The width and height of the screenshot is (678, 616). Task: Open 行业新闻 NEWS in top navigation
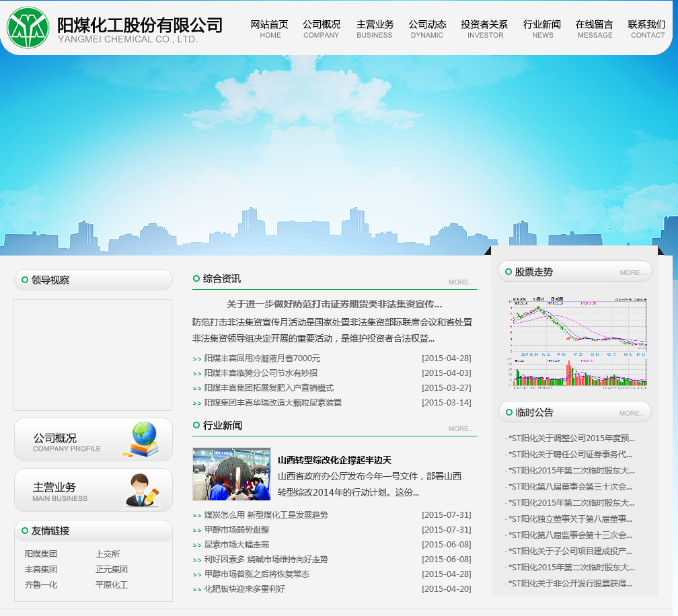tap(542, 29)
